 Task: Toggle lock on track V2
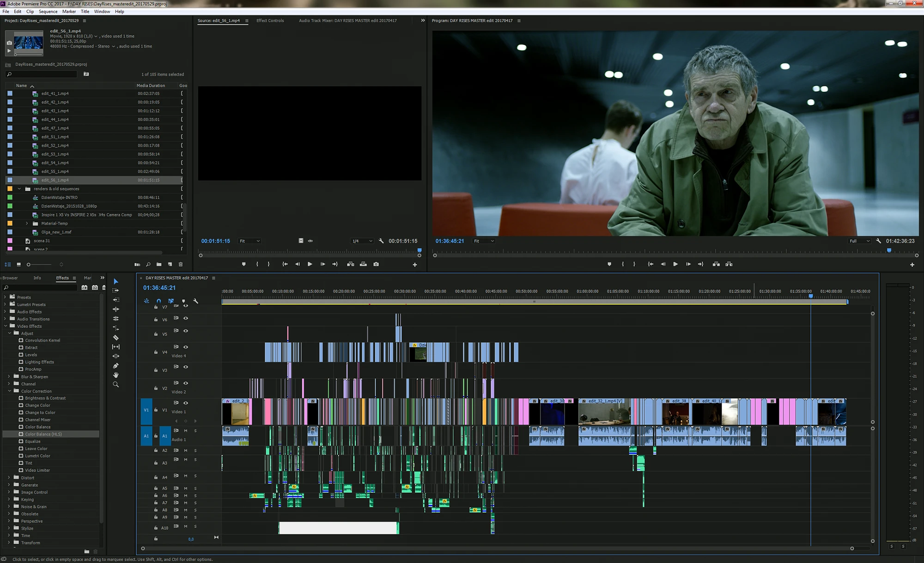[156, 388]
